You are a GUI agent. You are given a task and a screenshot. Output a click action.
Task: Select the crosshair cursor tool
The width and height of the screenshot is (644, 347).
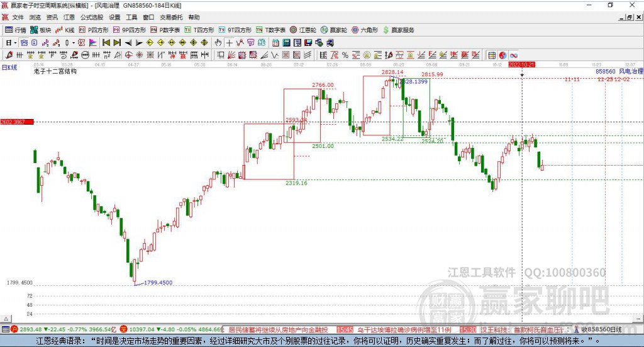pos(229,43)
